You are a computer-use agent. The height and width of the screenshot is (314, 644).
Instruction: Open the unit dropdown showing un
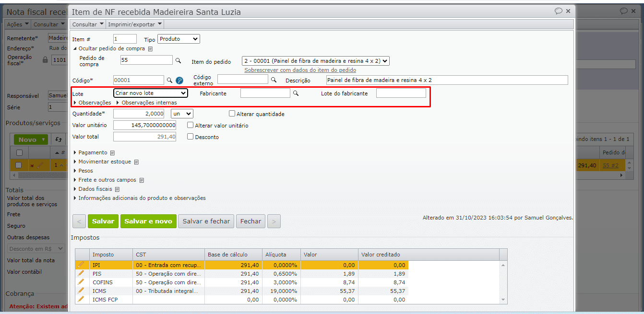tap(182, 114)
